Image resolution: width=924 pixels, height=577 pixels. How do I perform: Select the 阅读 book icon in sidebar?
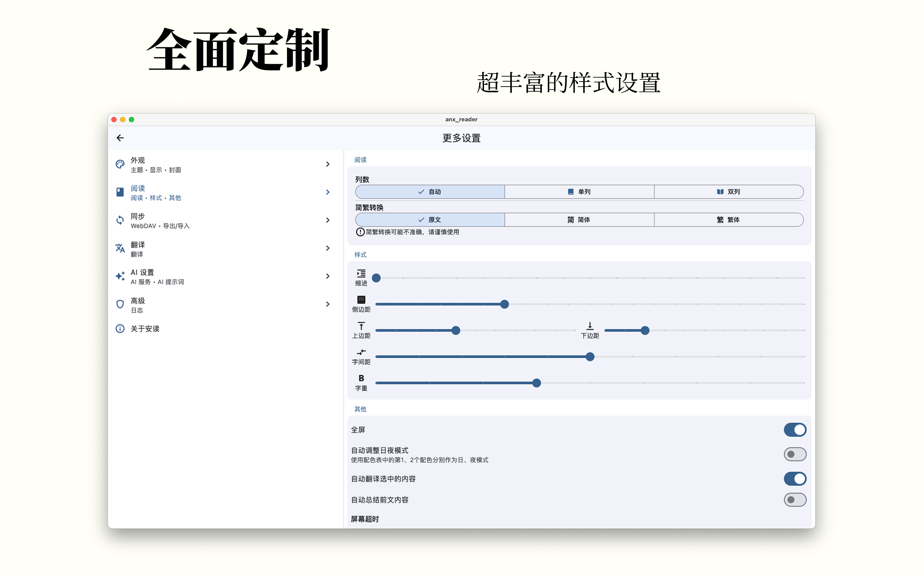click(x=120, y=192)
